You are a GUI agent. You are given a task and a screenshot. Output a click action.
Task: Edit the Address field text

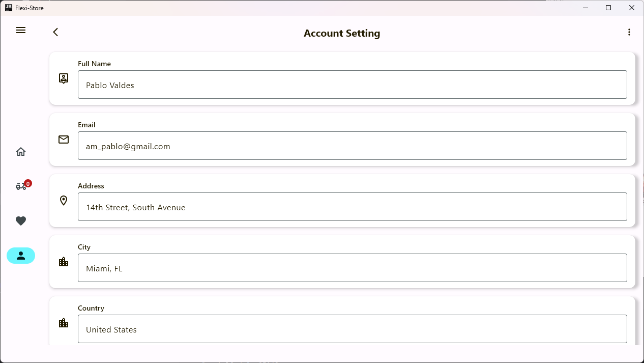[352, 207]
